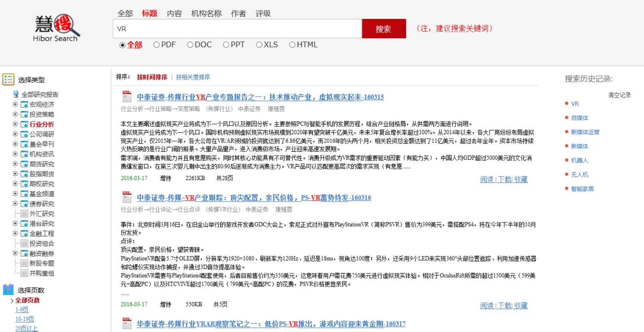This screenshot has height=332, width=644.
Task: Click the document icon beside 外汇研究
Action: pyautogui.click(x=24, y=214)
